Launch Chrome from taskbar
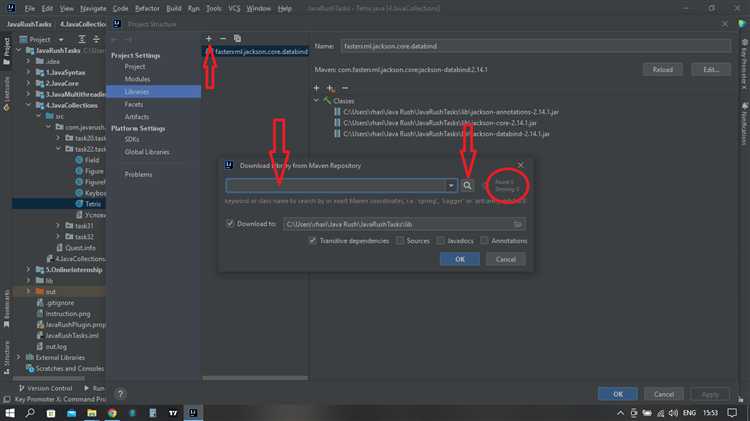Screen dimensions: 750x421 tap(112, 413)
